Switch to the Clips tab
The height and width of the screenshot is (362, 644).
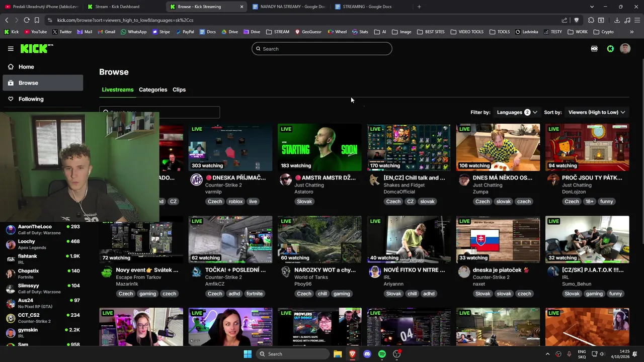tap(179, 89)
